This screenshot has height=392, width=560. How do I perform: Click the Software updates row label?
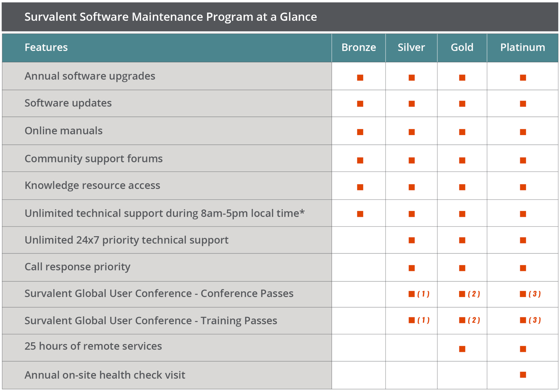tap(68, 103)
